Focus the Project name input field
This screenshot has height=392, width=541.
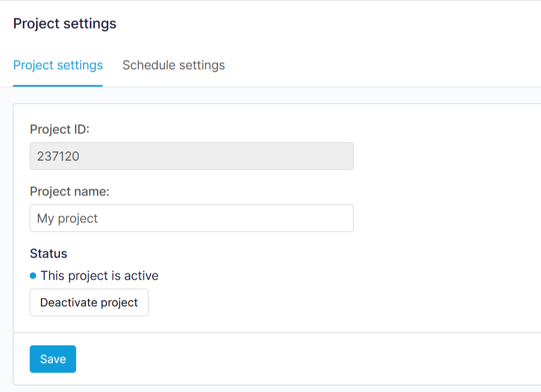click(191, 218)
